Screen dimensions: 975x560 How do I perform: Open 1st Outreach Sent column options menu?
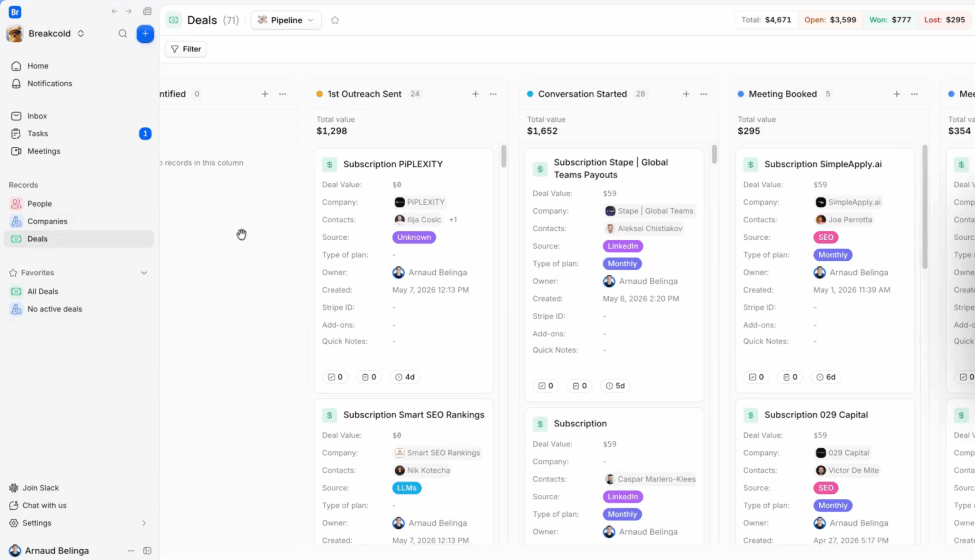pyautogui.click(x=493, y=94)
